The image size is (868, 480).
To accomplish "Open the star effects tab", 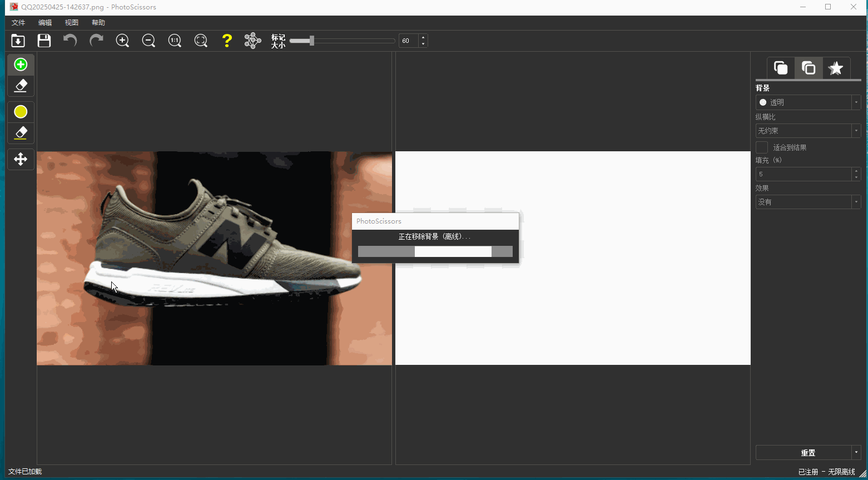I will click(836, 68).
